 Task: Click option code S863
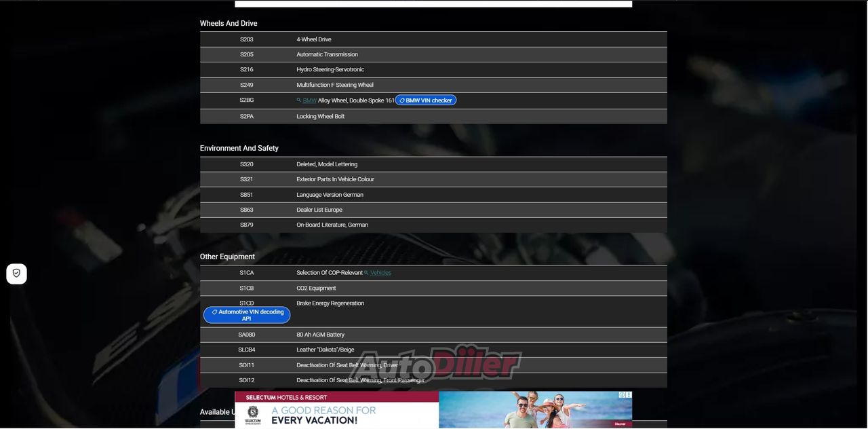pos(247,210)
